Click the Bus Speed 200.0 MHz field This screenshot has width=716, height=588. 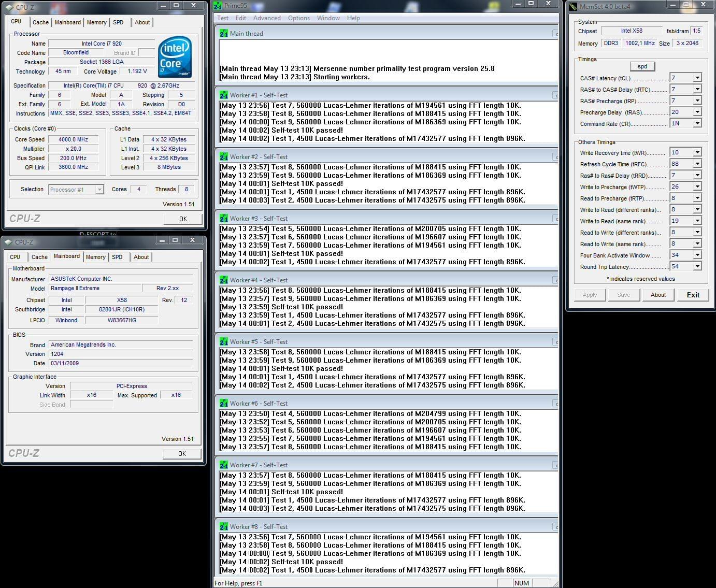coord(74,158)
